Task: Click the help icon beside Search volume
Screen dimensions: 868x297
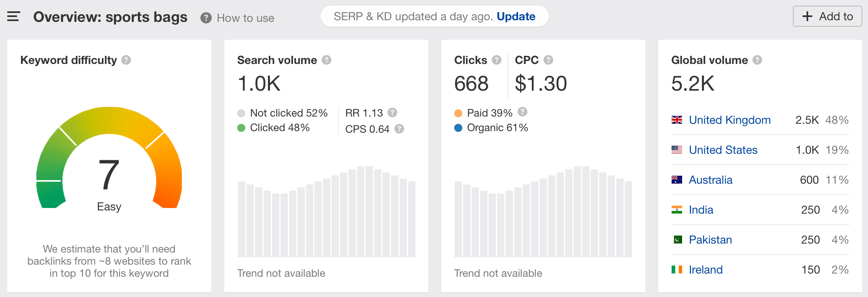Action: click(327, 60)
